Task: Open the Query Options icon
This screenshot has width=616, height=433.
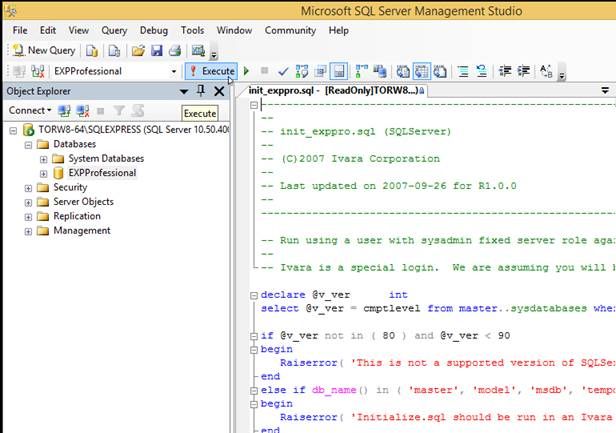Action: click(321, 71)
